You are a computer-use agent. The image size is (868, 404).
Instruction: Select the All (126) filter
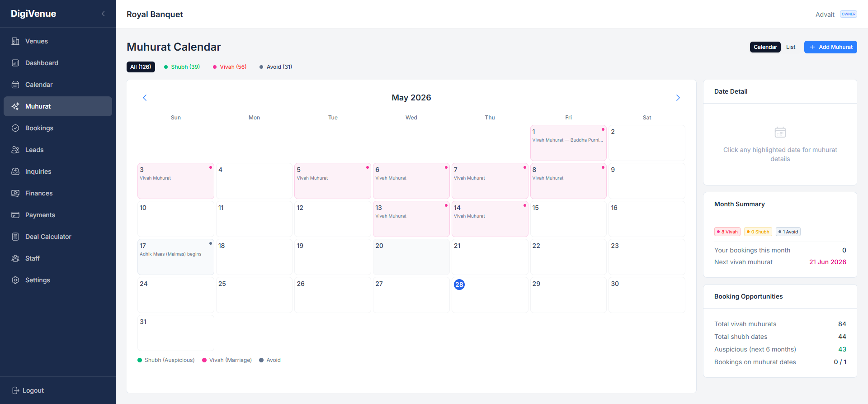[x=141, y=67]
